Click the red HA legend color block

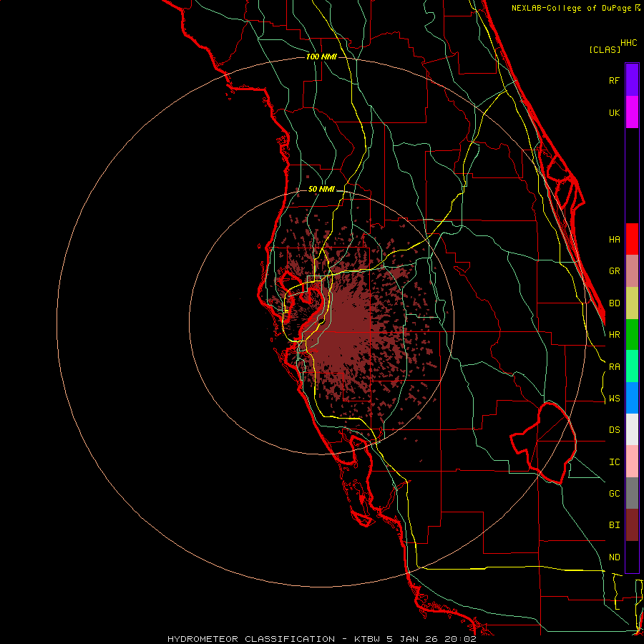pos(632,239)
